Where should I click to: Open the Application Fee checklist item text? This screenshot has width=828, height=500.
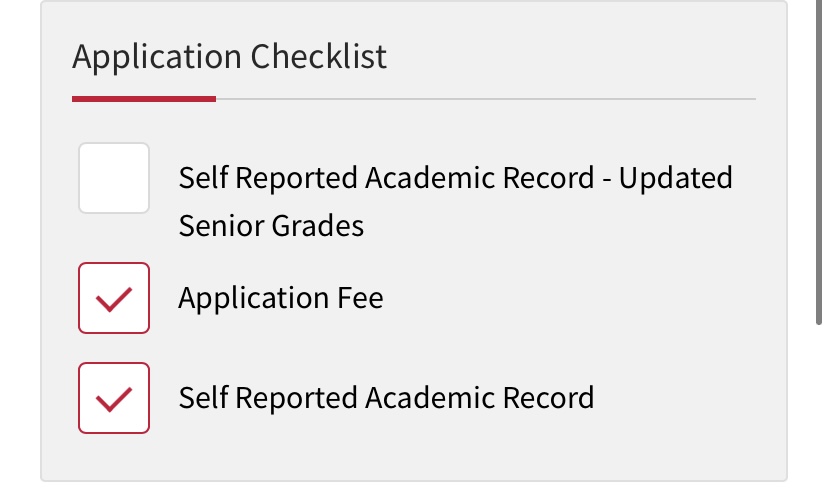point(280,298)
